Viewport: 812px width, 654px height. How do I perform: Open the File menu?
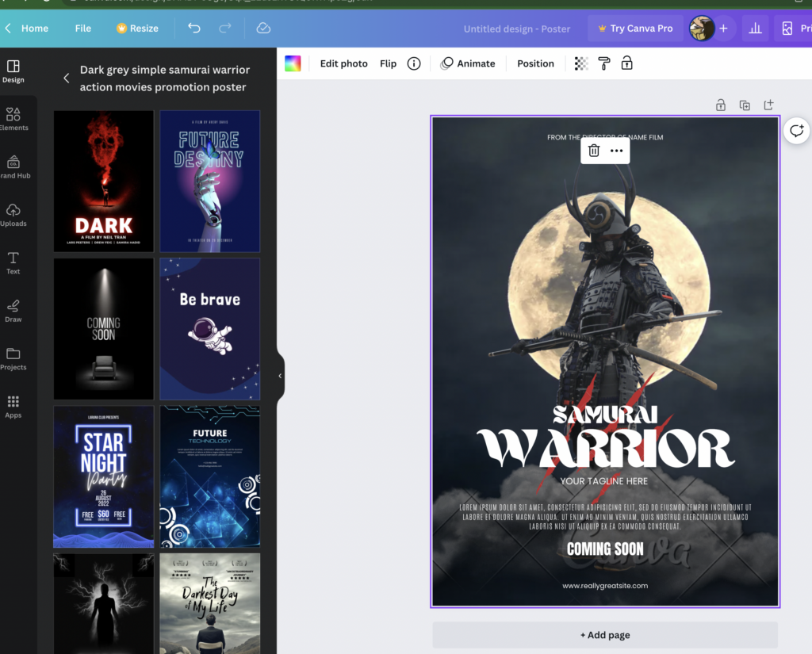coord(83,29)
